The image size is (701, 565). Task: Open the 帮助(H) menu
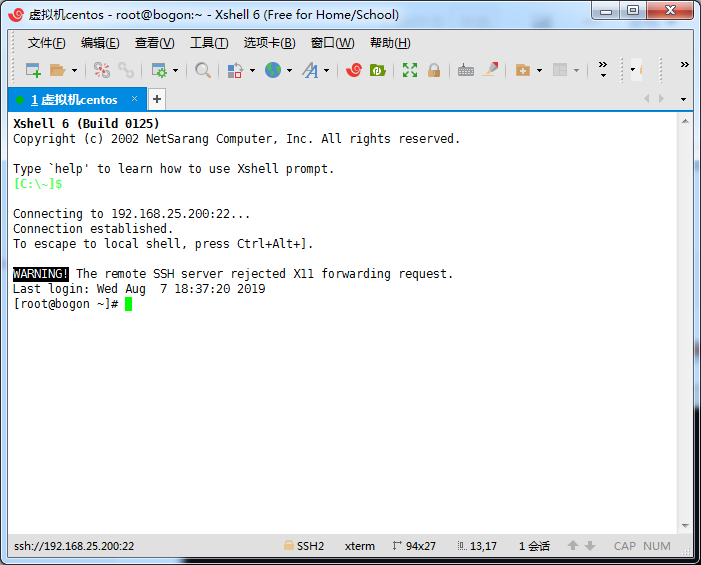click(x=390, y=43)
